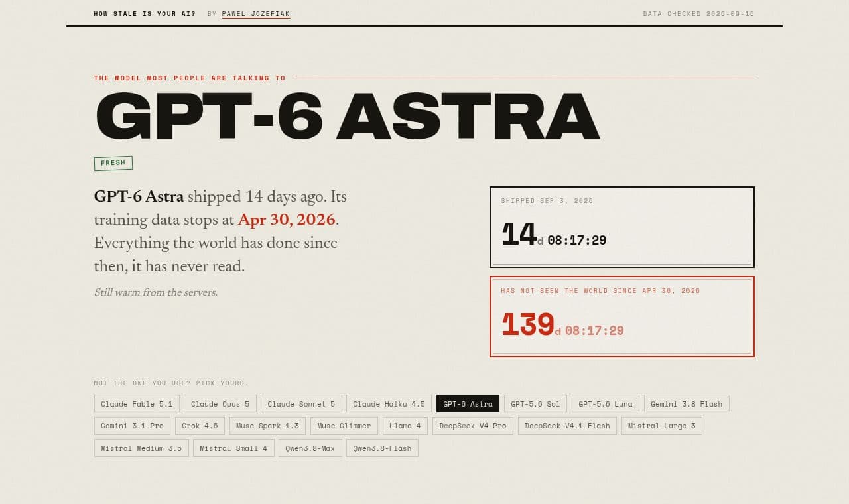849x504 pixels.
Task: Click the green FRESH stamp badge
Action: (x=113, y=163)
